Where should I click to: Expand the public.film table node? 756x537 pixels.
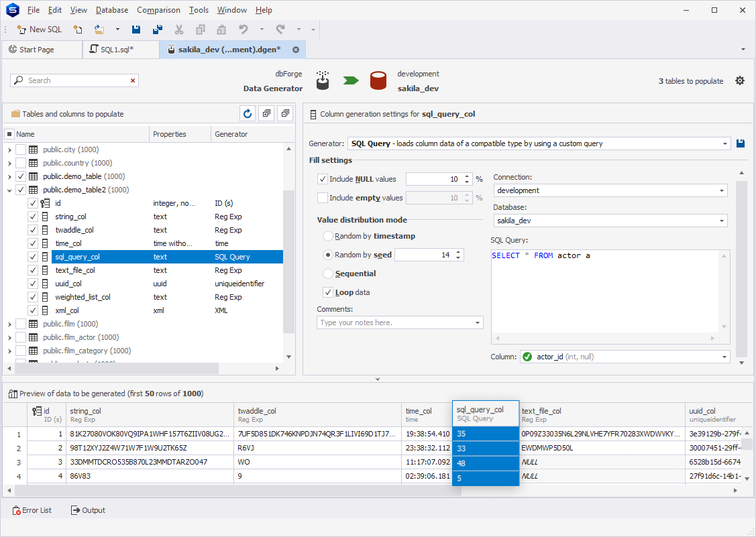coord(9,324)
